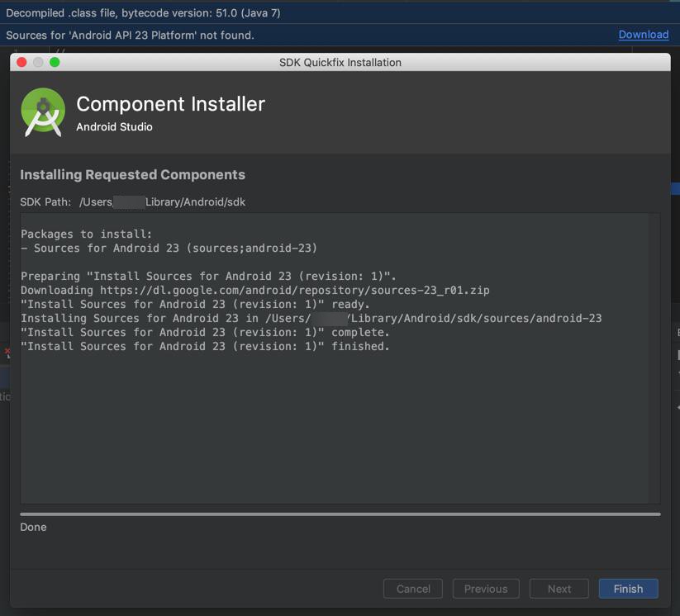This screenshot has height=616, width=680.
Task: Click the Android Studio logo icon
Action: pyautogui.click(x=43, y=112)
